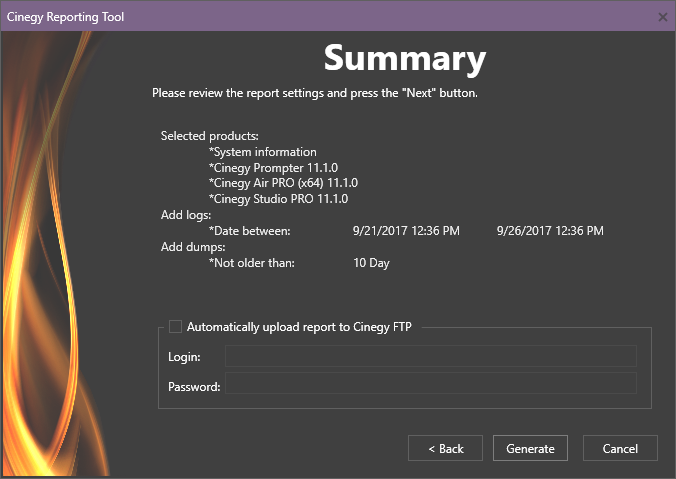Viewport: 676px width, 479px height.
Task: Click the "Login:" label
Action: (184, 357)
